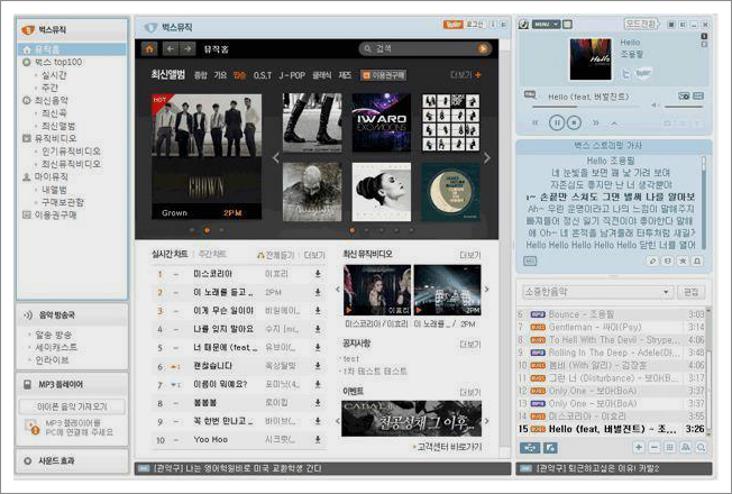Image resolution: width=732 pixels, height=494 pixels.
Task: Mute the volume with the speaker icon
Action: 655,106
